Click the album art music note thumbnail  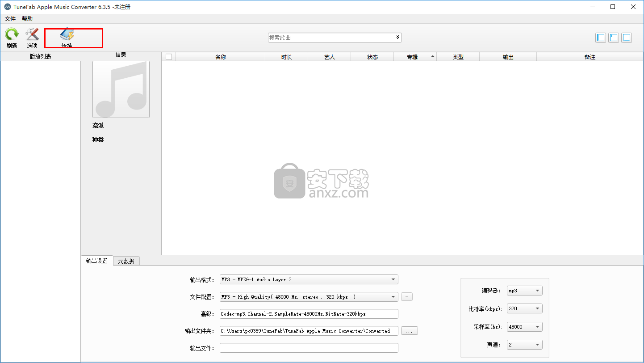[121, 89]
